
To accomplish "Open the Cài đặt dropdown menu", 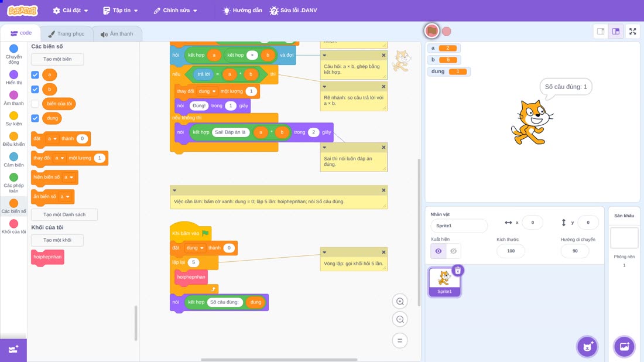I will (x=71, y=11).
